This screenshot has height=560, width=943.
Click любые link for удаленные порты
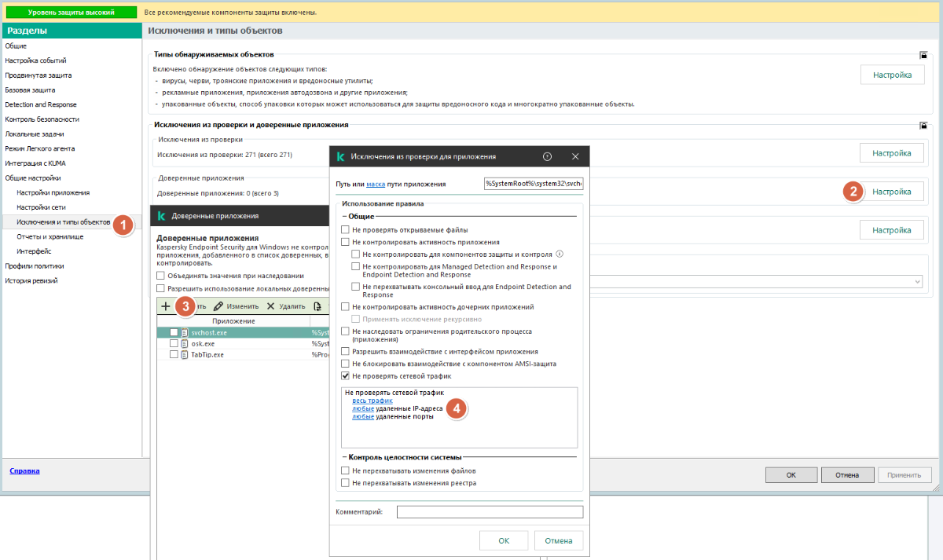[x=363, y=416]
